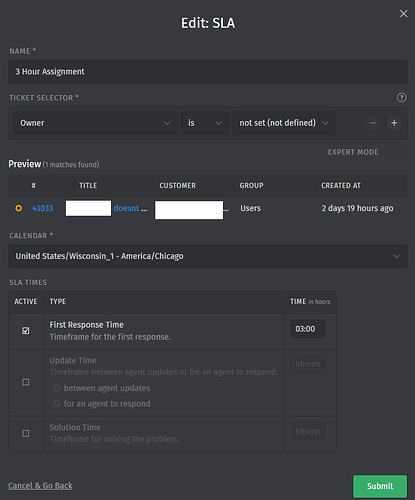Expand the Calendar dropdown

click(208, 256)
